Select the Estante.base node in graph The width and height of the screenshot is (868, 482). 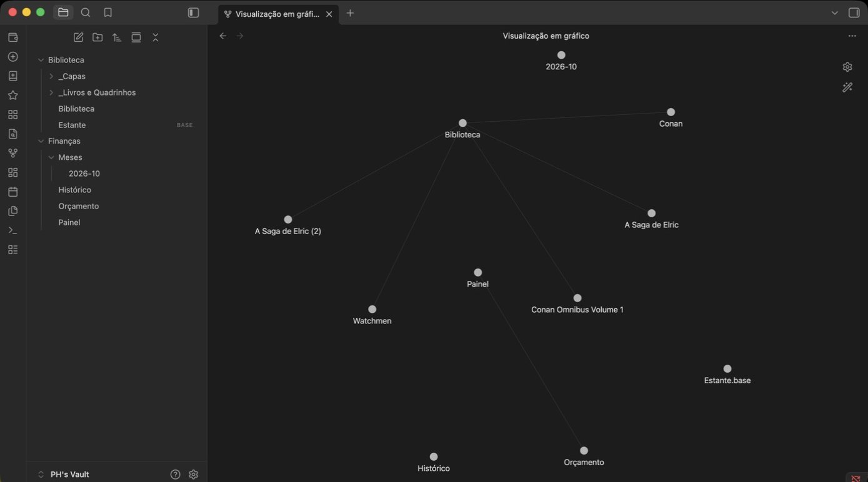[727, 369]
